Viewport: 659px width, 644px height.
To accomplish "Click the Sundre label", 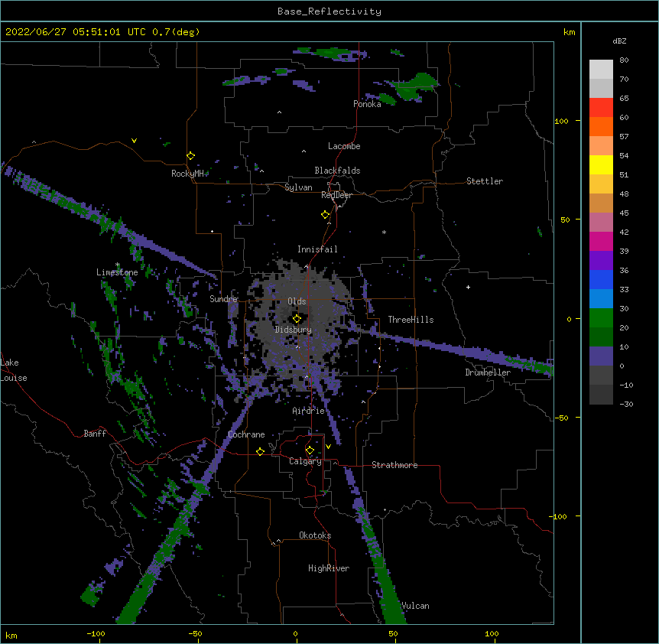I will [223, 299].
